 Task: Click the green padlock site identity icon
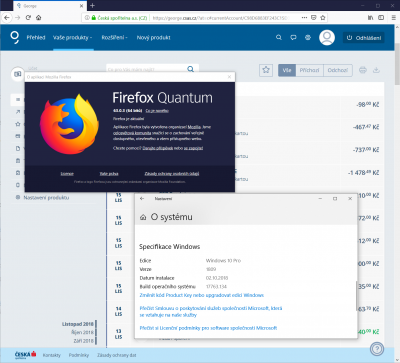[x=94, y=18]
